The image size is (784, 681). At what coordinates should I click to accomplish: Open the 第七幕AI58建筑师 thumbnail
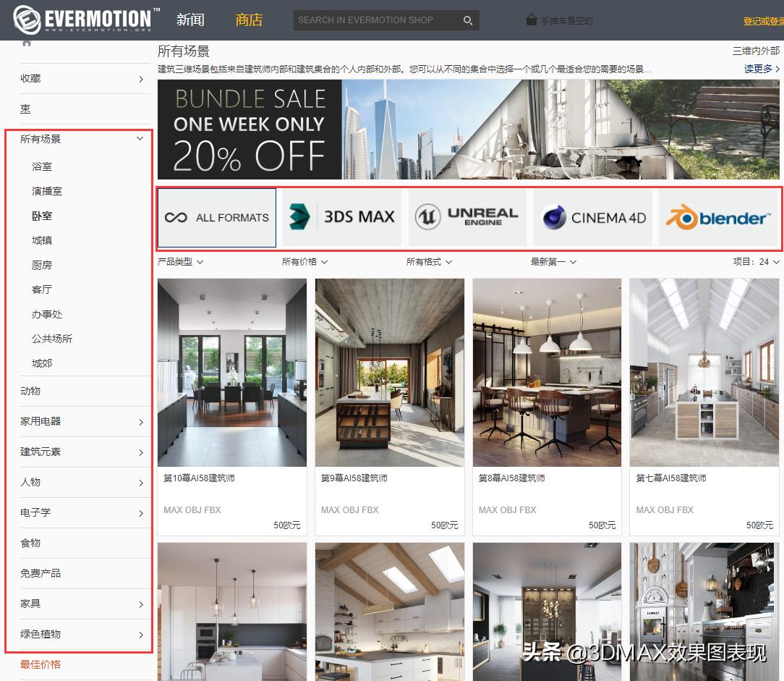704,373
